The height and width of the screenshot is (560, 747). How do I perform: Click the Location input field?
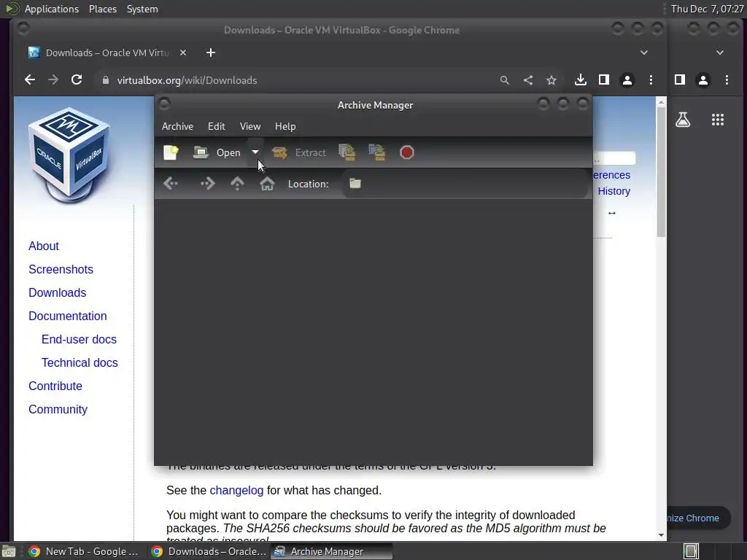[465, 183]
